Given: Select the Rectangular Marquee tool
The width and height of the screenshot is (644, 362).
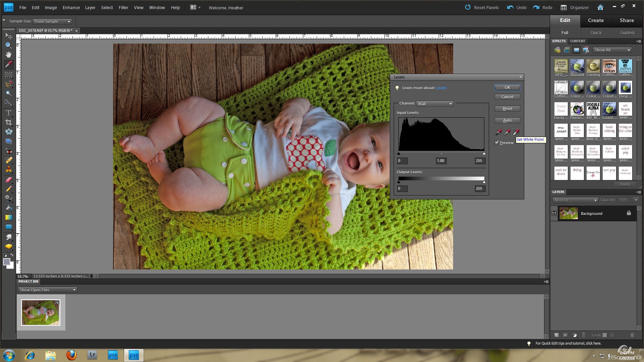Looking at the screenshot, I should (8, 74).
